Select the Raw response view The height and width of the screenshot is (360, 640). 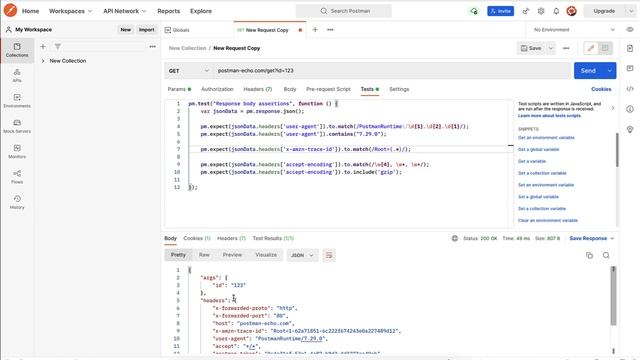(204, 255)
